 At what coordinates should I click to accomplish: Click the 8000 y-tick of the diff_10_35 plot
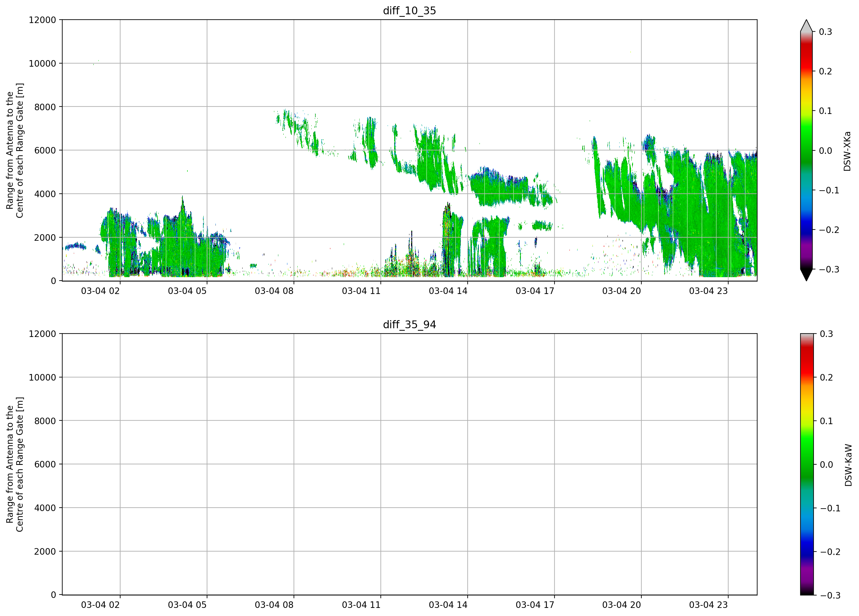coord(45,107)
